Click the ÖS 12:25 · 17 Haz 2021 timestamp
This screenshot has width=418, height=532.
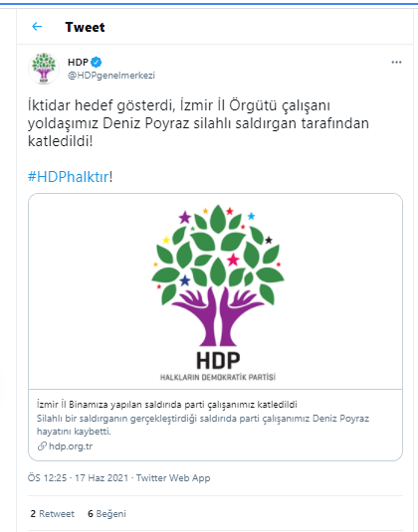78,478
